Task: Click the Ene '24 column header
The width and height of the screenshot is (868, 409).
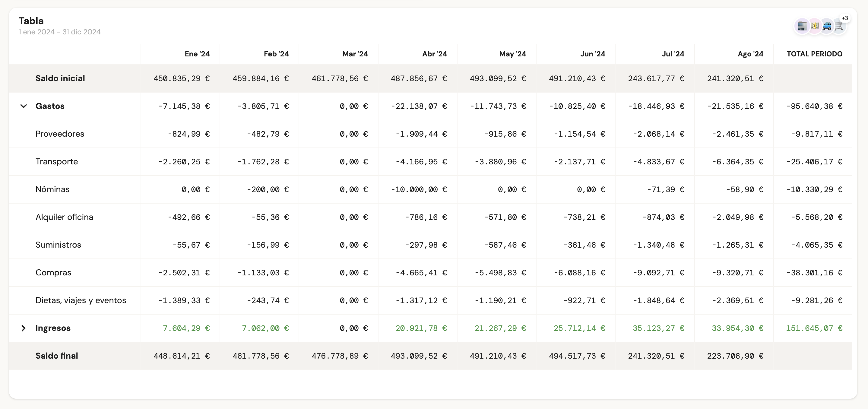Action: point(197,54)
